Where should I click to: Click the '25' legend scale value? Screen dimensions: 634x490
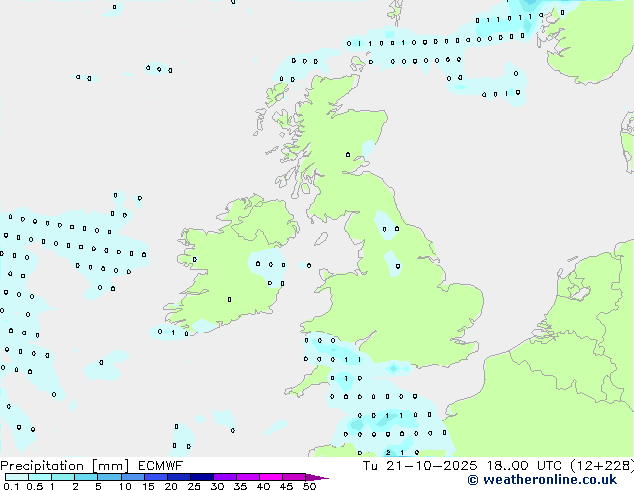[194, 486]
